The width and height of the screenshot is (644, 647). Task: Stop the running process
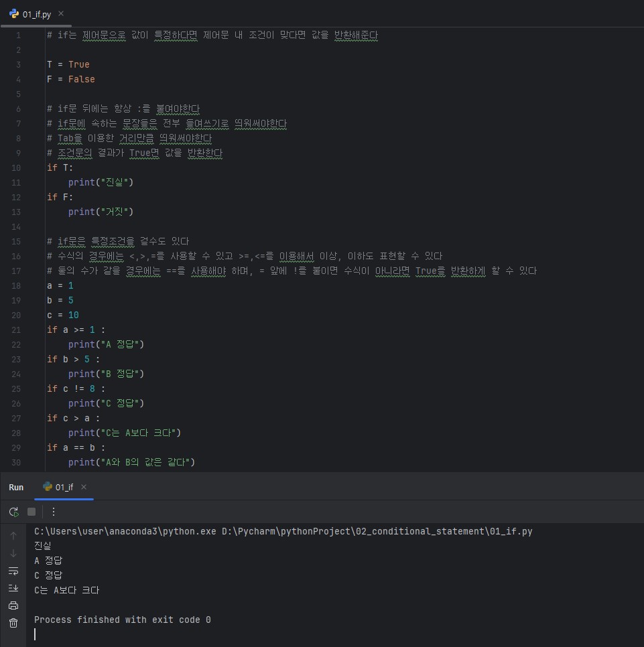click(31, 512)
